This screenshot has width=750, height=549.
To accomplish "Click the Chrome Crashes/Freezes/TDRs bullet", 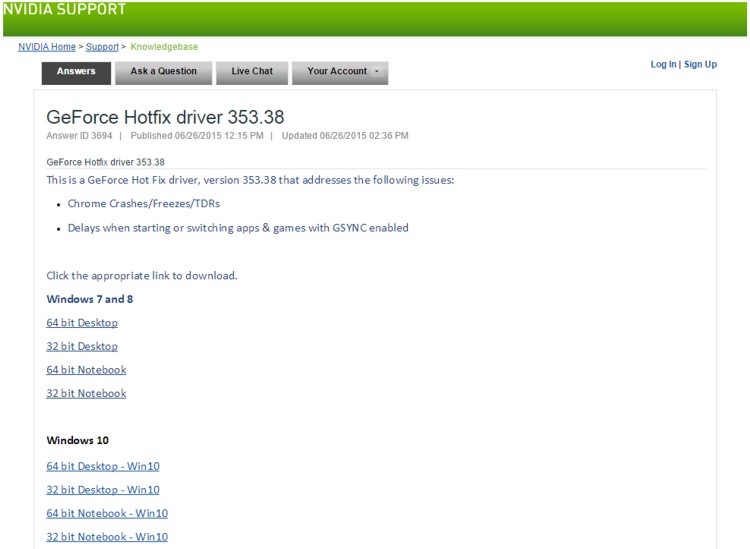I will (143, 204).
